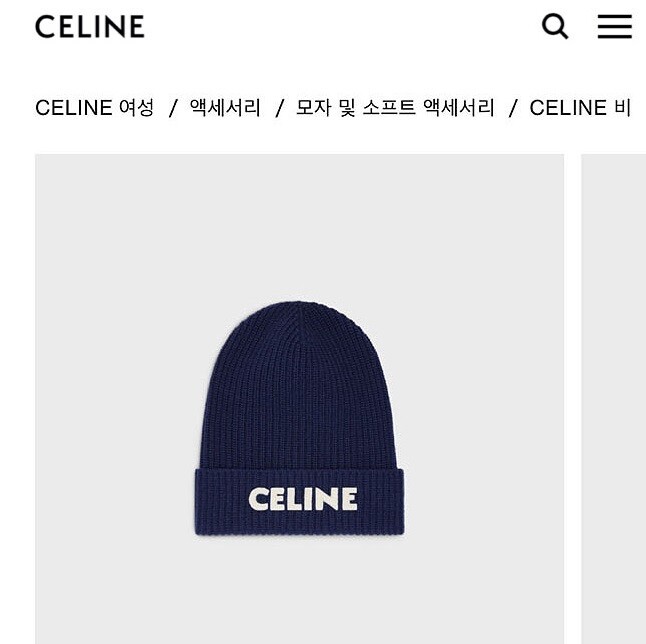This screenshot has height=644, width=646.
Task: Navigate to the '액세서리' breadcrumb
Action: [225, 108]
